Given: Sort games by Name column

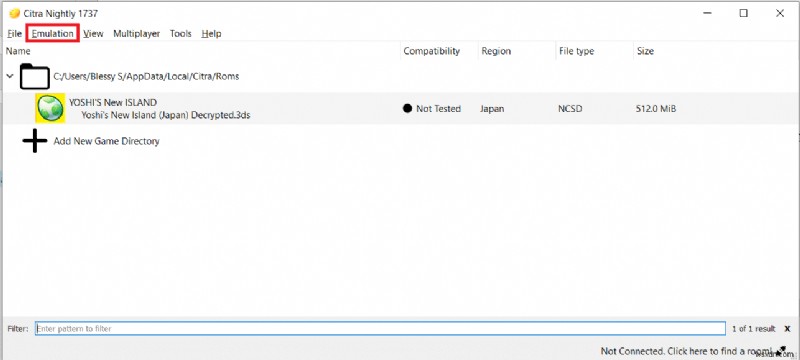Looking at the screenshot, I should [18, 51].
